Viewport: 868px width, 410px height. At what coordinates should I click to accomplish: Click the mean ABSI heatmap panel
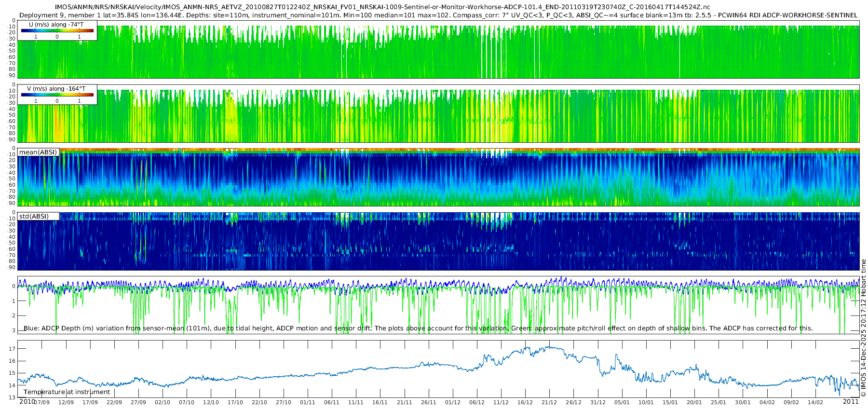438,177
